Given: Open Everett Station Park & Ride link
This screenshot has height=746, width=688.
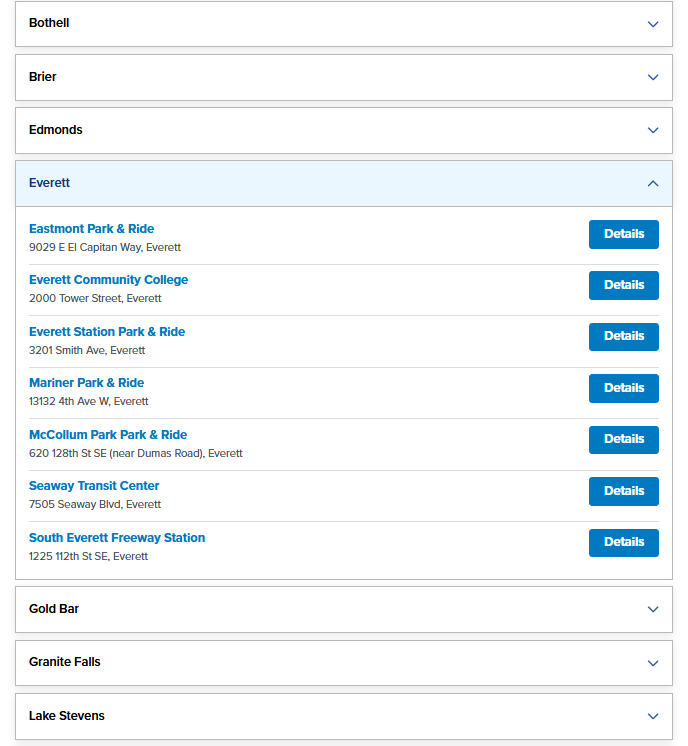Looking at the screenshot, I should coord(107,332).
